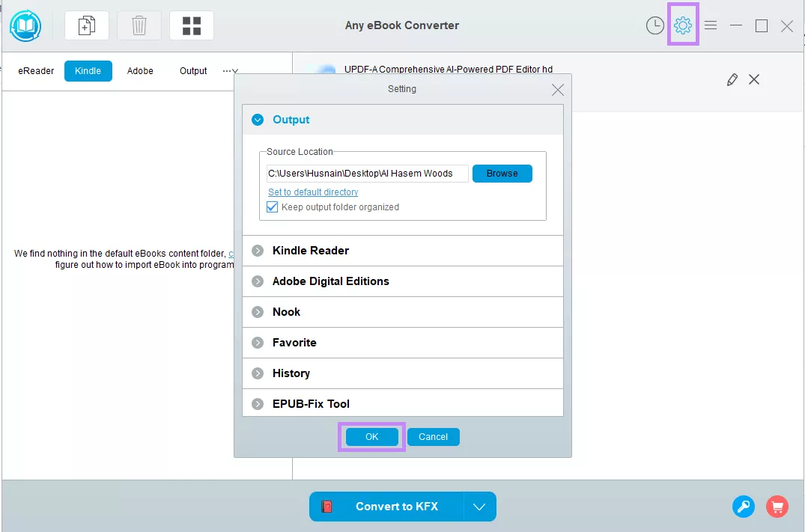Click the source location path field
This screenshot has width=805, height=532.
coord(367,173)
